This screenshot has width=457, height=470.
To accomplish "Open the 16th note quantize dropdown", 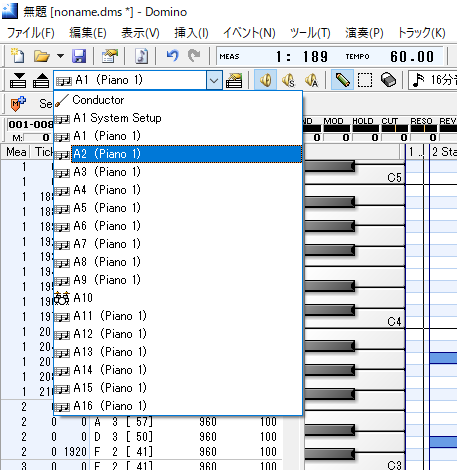I will click(x=433, y=80).
